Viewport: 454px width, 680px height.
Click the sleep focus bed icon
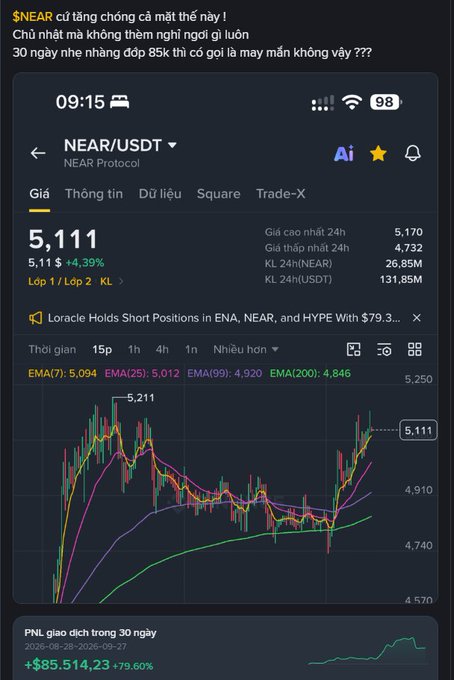[119, 102]
